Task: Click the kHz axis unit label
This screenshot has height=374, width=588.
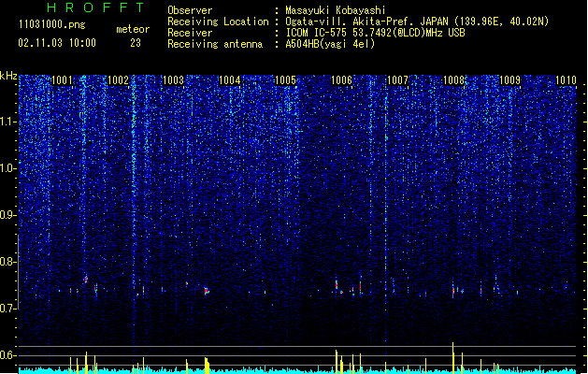Action: (x=8, y=76)
